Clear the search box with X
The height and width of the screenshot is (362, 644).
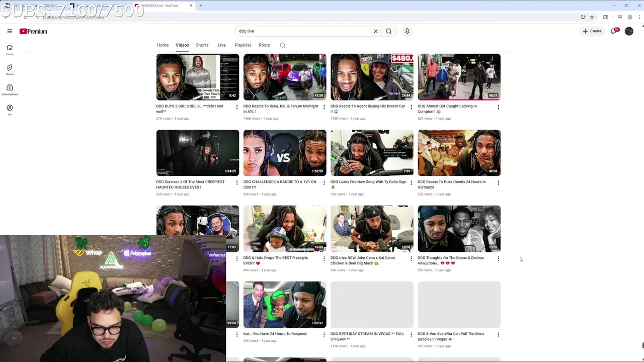click(375, 31)
